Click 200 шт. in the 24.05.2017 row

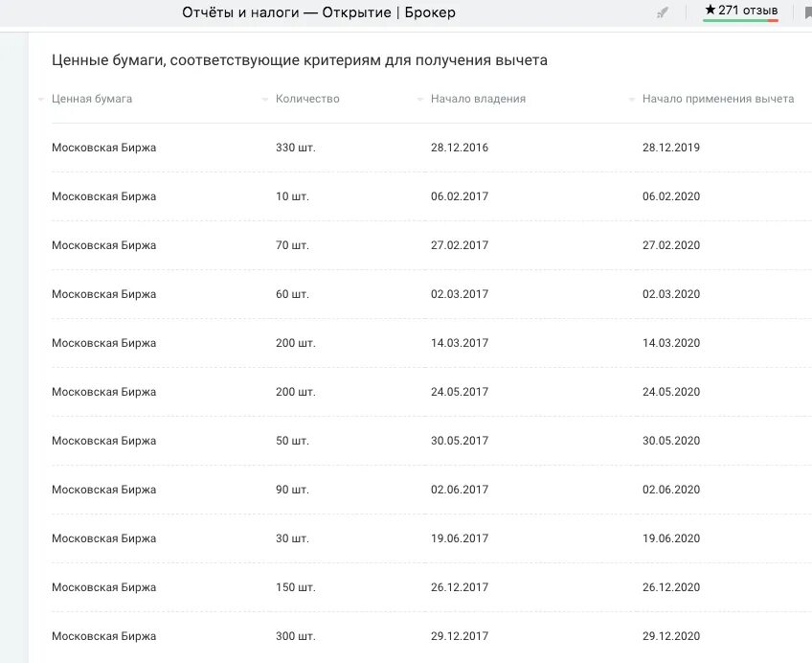(296, 392)
